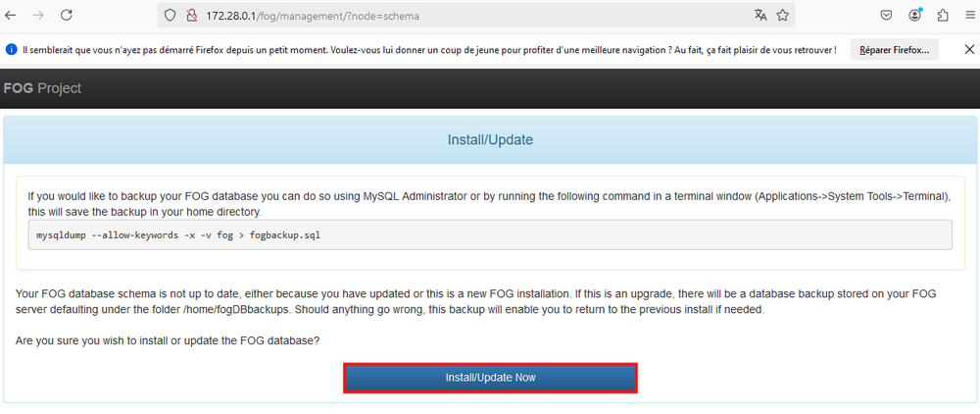Open the tracking protection shield
This screenshot has width=980, height=414.
click(x=169, y=16)
